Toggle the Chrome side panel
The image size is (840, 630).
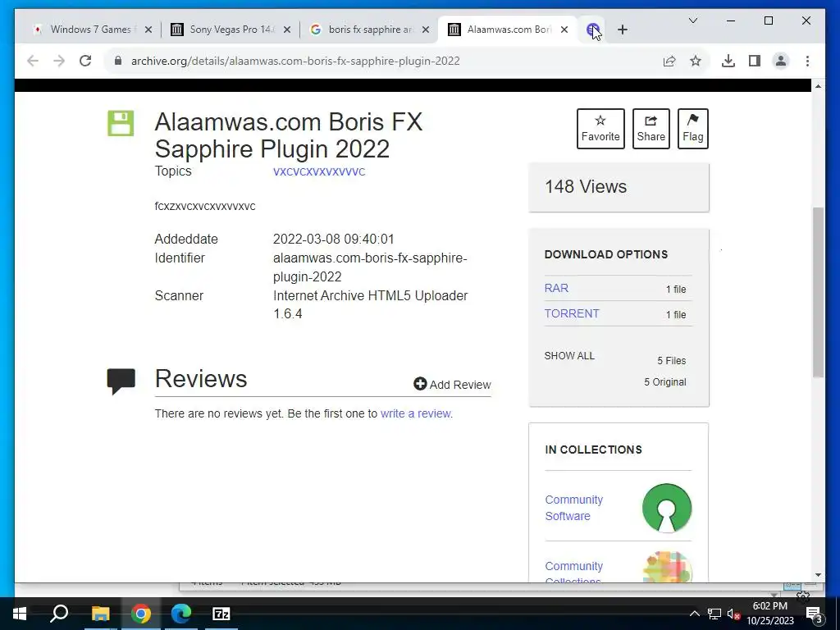click(x=755, y=61)
